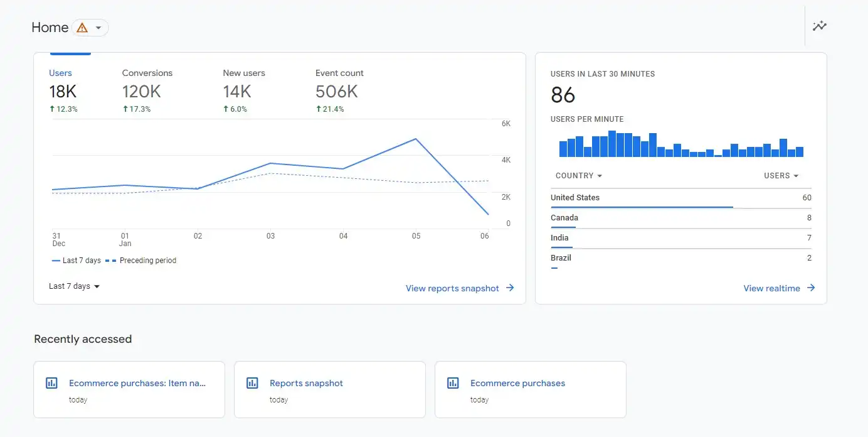Screen dimensions: 868x437
Task: Click the Canada row
Action: click(681, 218)
